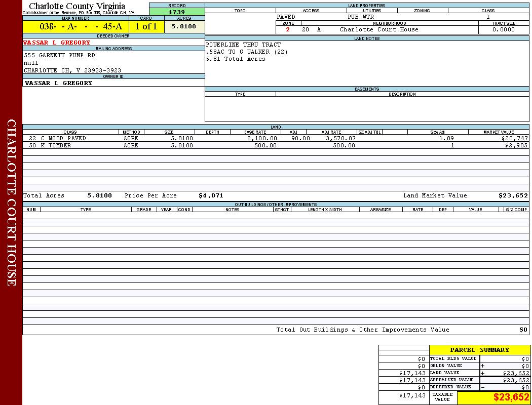Select the map number 038-A-45-A field
The image size is (532, 405).
click(x=75, y=27)
